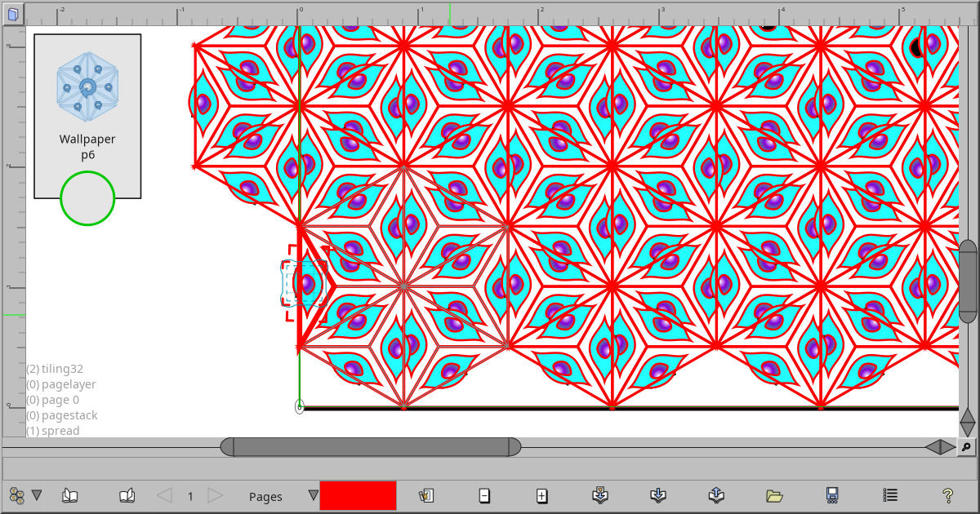This screenshot has height=514, width=980.
Task: Switch to single page view book icon
Action: coord(71,495)
